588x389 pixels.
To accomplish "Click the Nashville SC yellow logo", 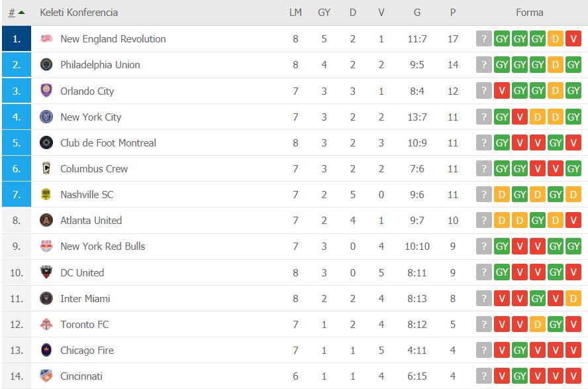I will click(x=46, y=194).
